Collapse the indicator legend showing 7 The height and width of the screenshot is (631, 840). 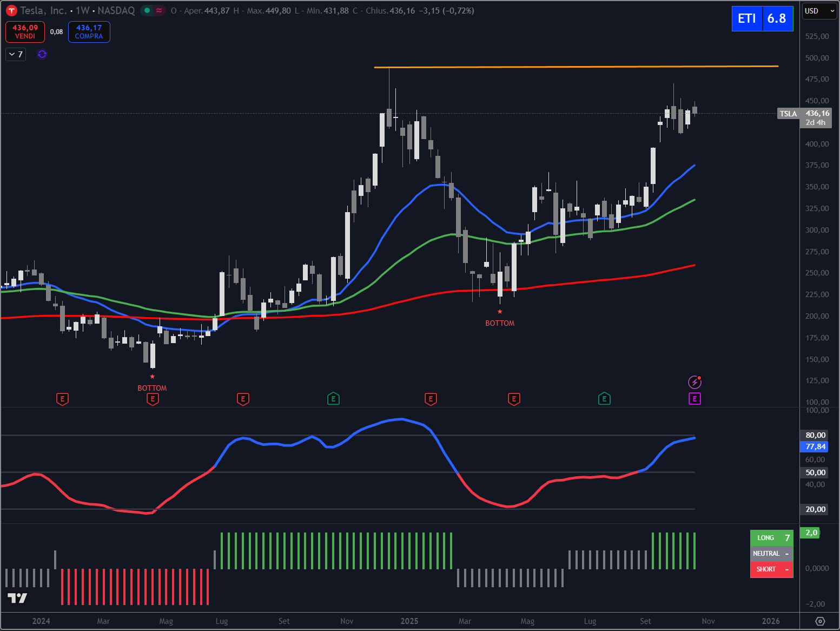[16, 54]
